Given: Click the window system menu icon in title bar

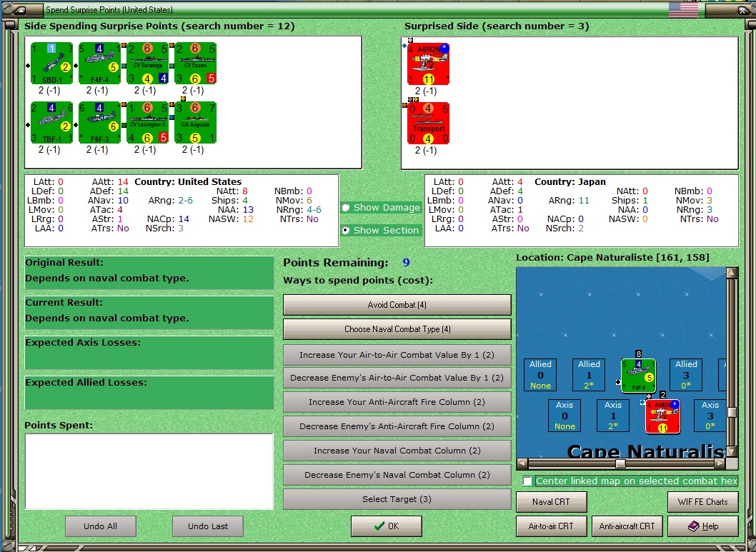Looking at the screenshot, I should 21,9.
